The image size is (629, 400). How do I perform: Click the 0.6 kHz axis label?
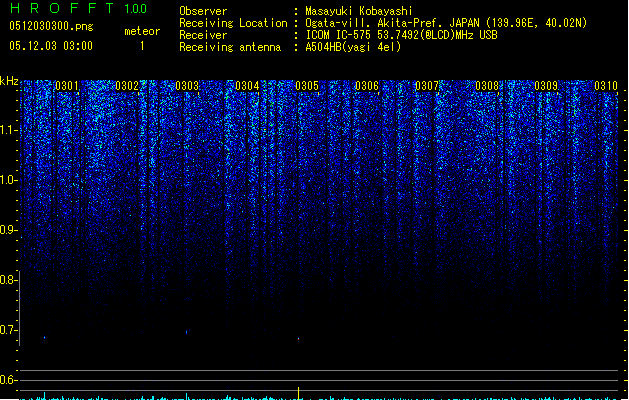coord(8,380)
